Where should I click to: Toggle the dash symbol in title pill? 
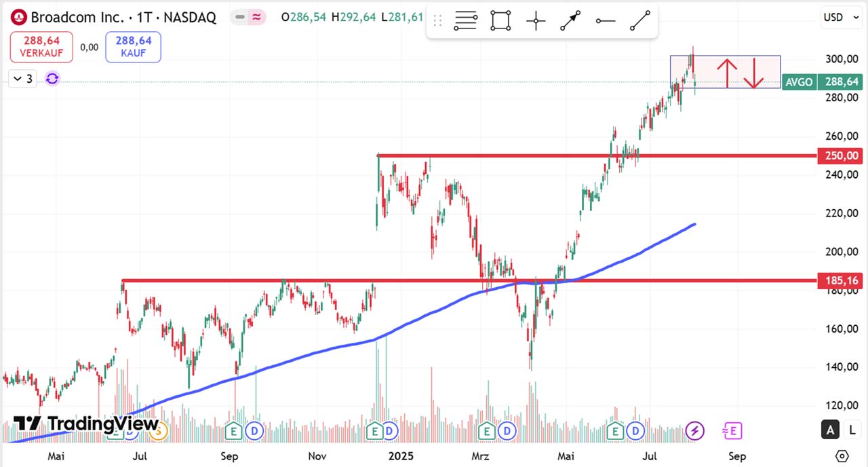click(239, 18)
